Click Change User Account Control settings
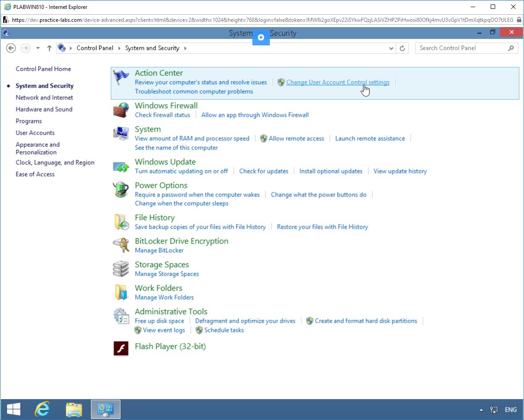The image size is (524, 420). 338,82
